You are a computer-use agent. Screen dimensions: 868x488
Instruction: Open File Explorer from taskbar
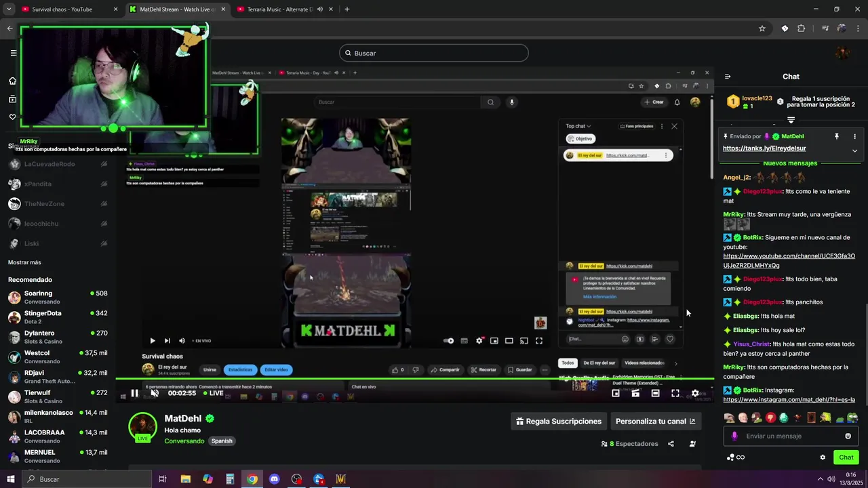[185, 479]
